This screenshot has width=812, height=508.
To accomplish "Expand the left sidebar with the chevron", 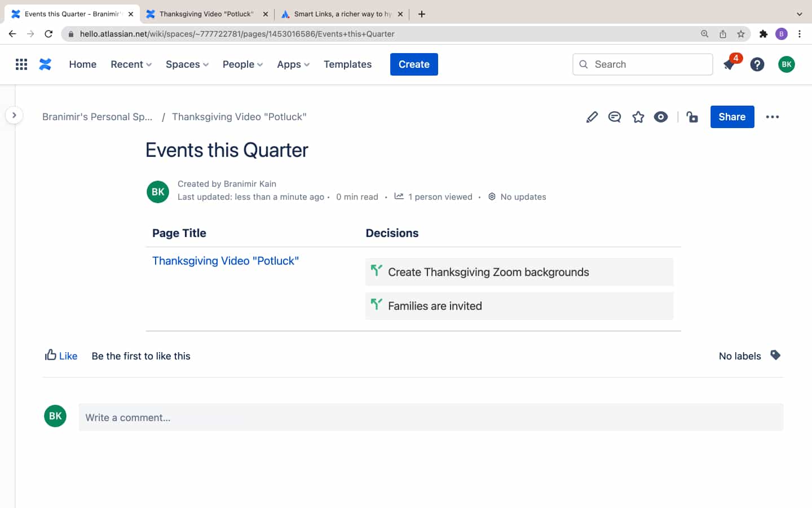I will pos(14,115).
